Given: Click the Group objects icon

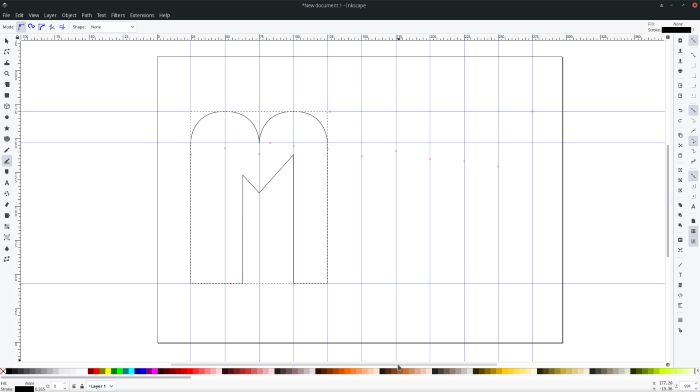Looking at the screenshot, I should [x=680, y=240].
